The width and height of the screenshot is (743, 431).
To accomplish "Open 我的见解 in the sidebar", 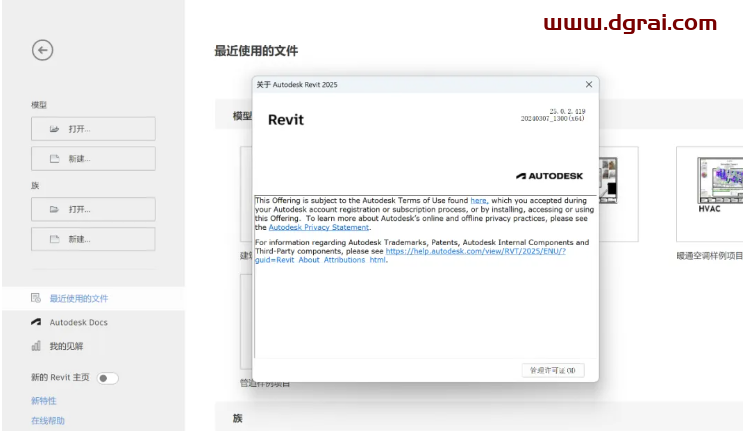I will [66, 346].
